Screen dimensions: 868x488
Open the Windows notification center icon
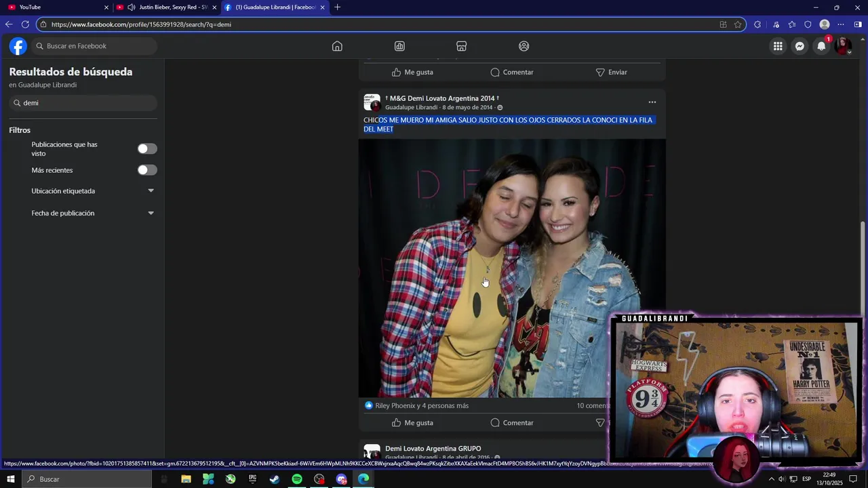[854, 479]
